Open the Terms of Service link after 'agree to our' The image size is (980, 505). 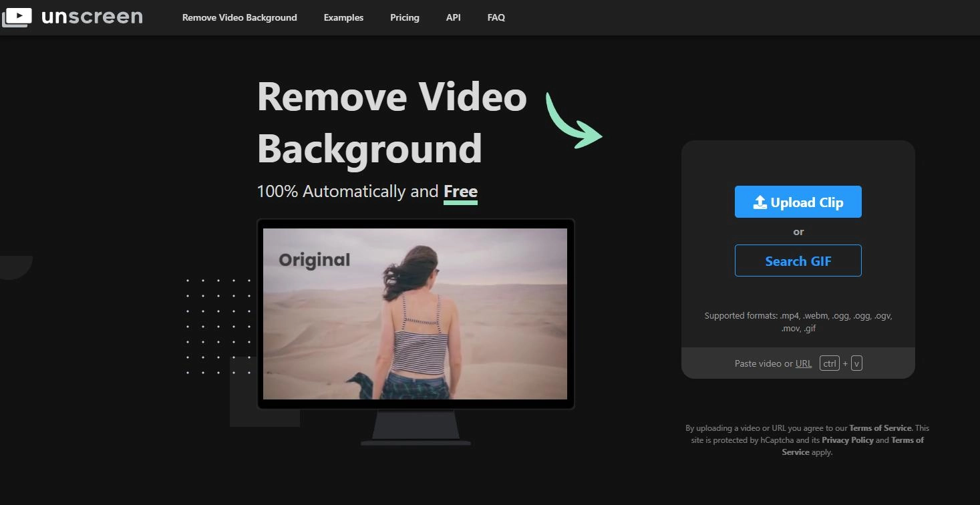click(880, 428)
